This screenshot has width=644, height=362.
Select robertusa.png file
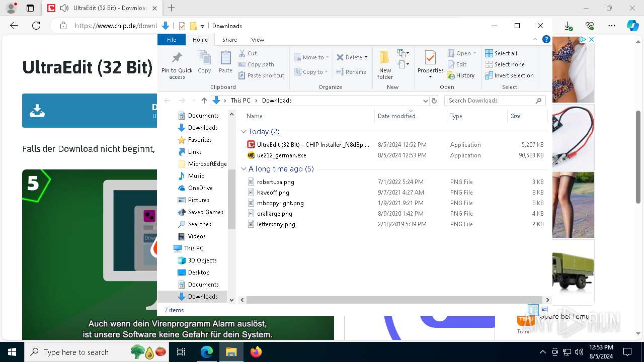[x=275, y=182]
